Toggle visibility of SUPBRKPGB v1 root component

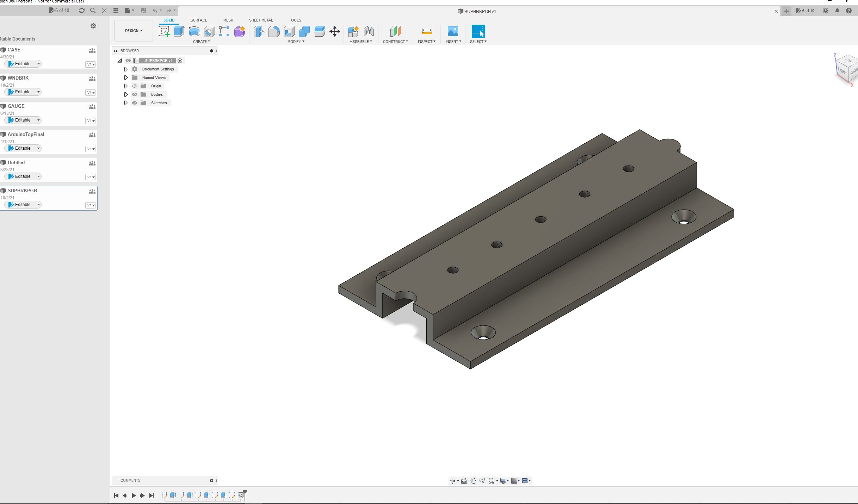click(128, 61)
